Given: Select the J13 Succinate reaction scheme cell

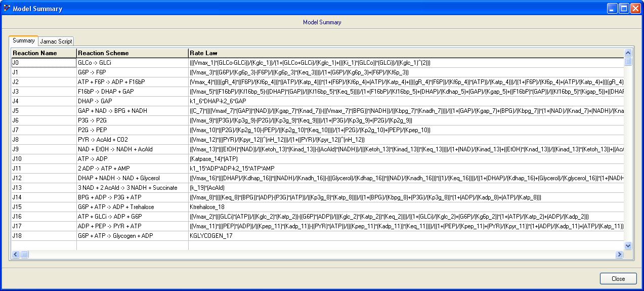Looking at the screenshot, I should point(132,188).
